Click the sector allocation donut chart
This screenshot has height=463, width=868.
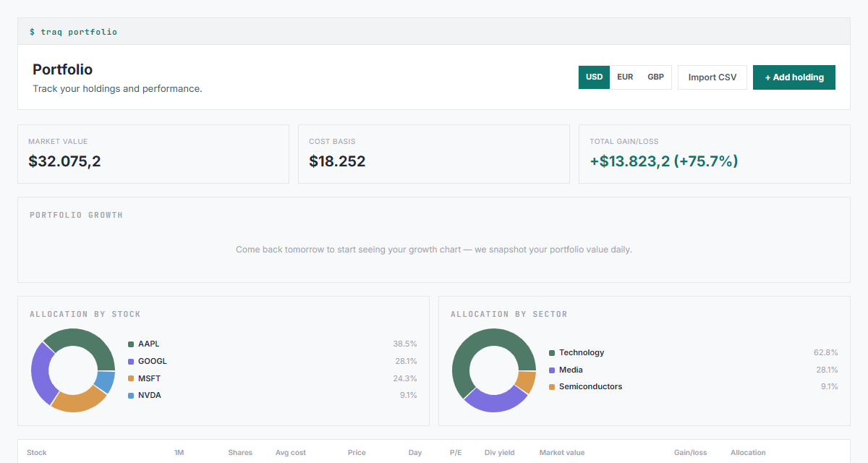click(494, 370)
